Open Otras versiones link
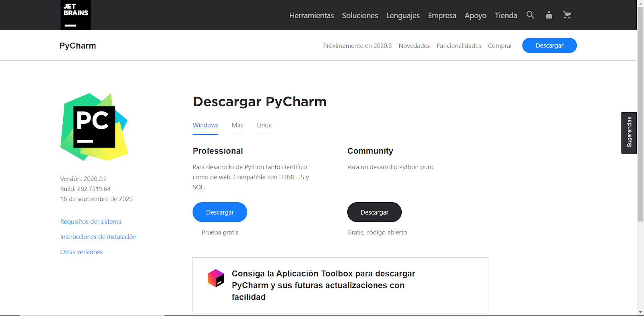Viewport: 644px width, 316px height. tap(82, 252)
